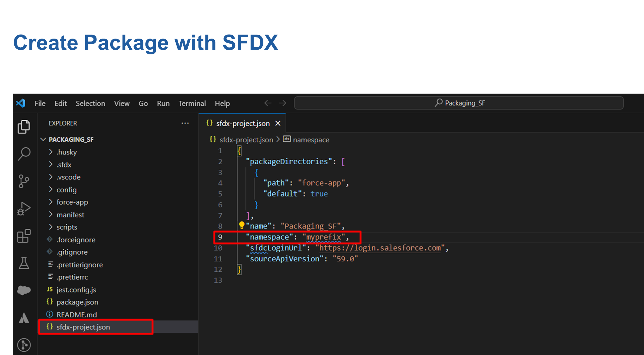This screenshot has height=355, width=644.
Task: Open the Selection menu
Action: tap(90, 103)
